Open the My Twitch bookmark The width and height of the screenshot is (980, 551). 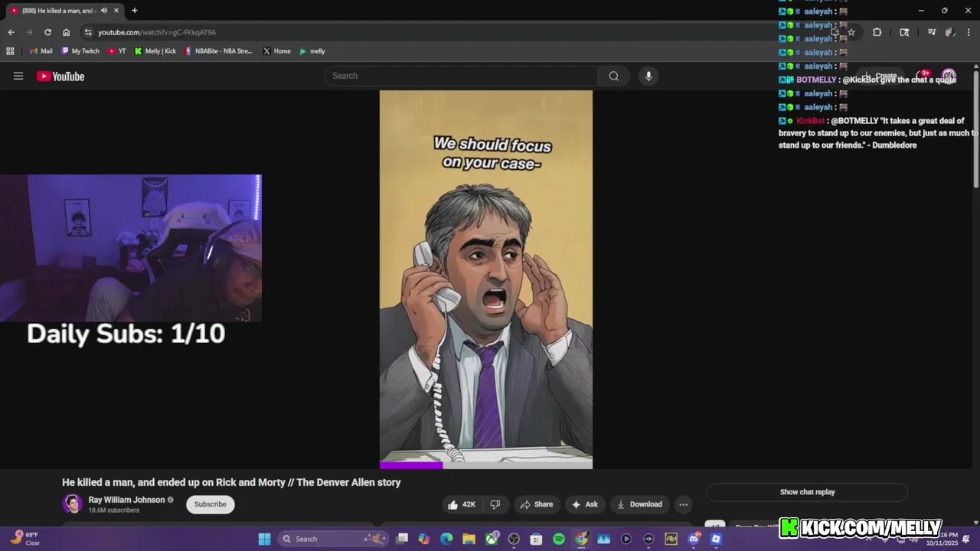click(80, 51)
